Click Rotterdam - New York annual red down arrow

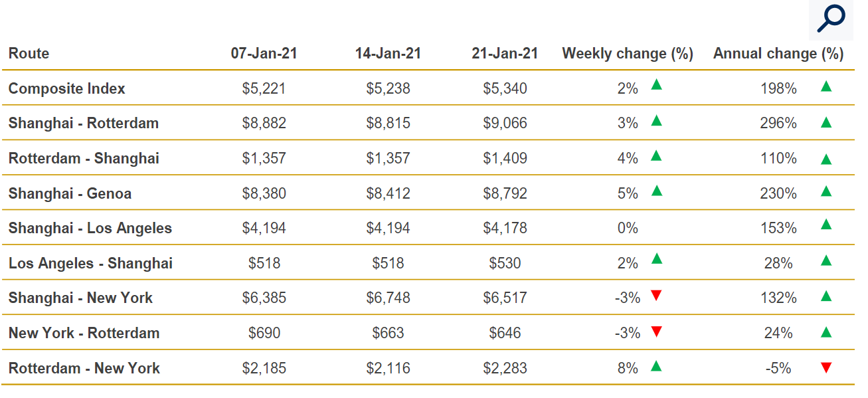(x=826, y=367)
